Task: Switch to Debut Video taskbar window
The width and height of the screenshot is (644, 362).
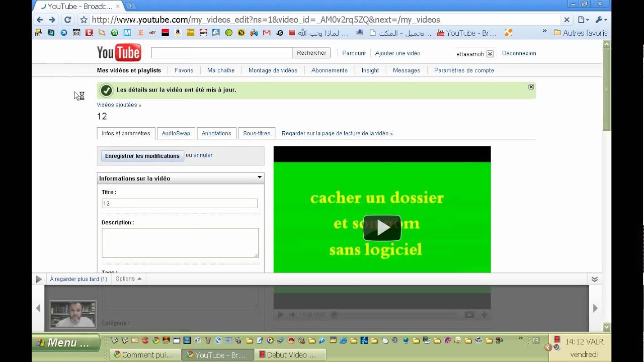Action: (290, 355)
